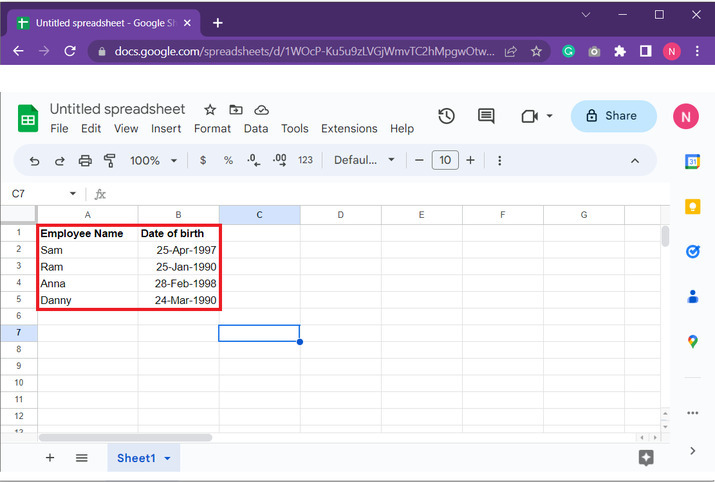Open a new Chrome tab
This screenshot has height=482, width=715.
coord(218,23)
